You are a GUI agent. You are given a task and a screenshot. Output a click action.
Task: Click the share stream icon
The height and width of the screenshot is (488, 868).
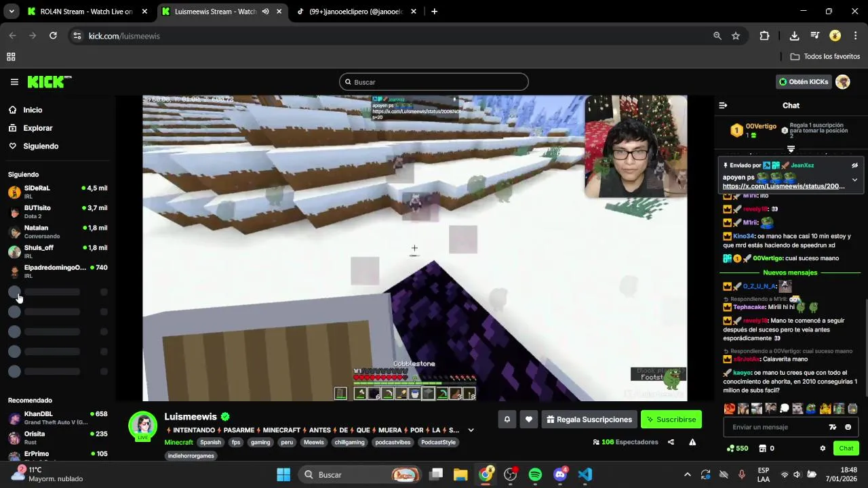(x=671, y=442)
